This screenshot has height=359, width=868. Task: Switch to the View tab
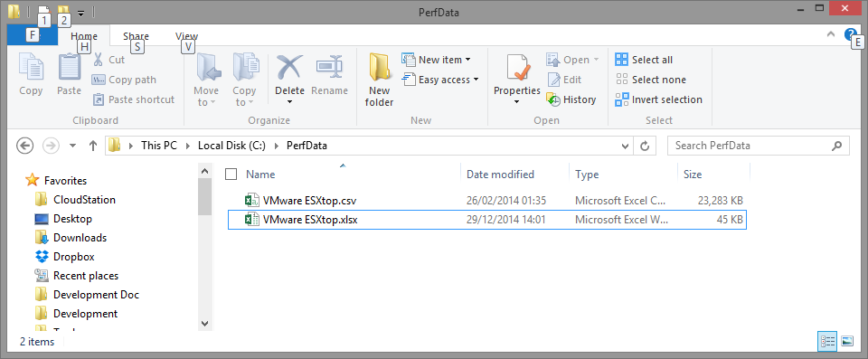pyautogui.click(x=186, y=36)
